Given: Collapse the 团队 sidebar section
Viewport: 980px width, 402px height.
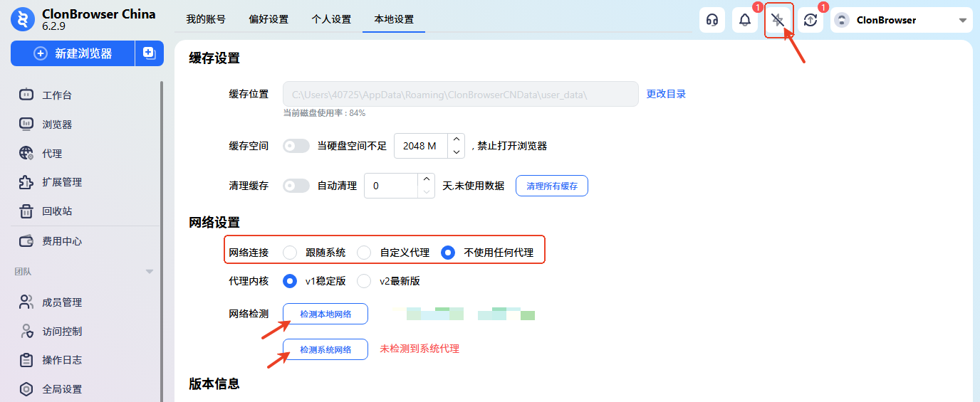Looking at the screenshot, I should click(x=150, y=272).
